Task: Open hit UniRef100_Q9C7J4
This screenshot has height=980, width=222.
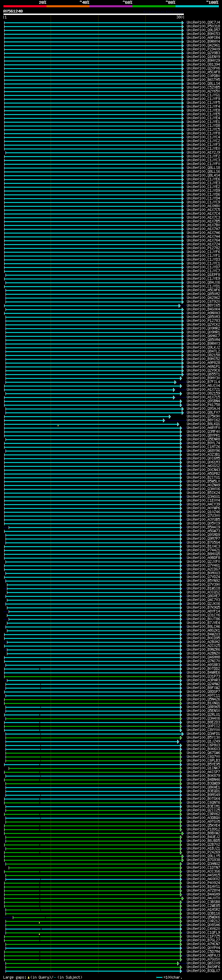Action: pyautogui.click(x=203, y=23)
